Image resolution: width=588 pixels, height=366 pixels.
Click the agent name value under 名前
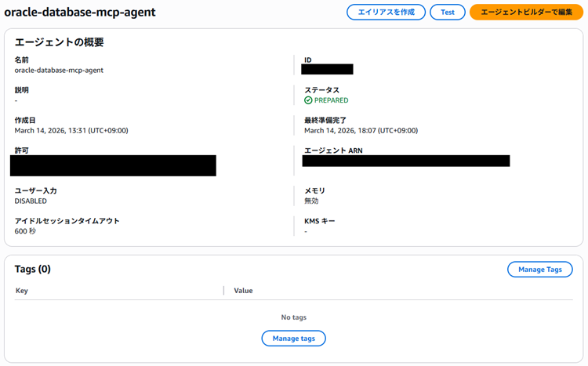59,70
